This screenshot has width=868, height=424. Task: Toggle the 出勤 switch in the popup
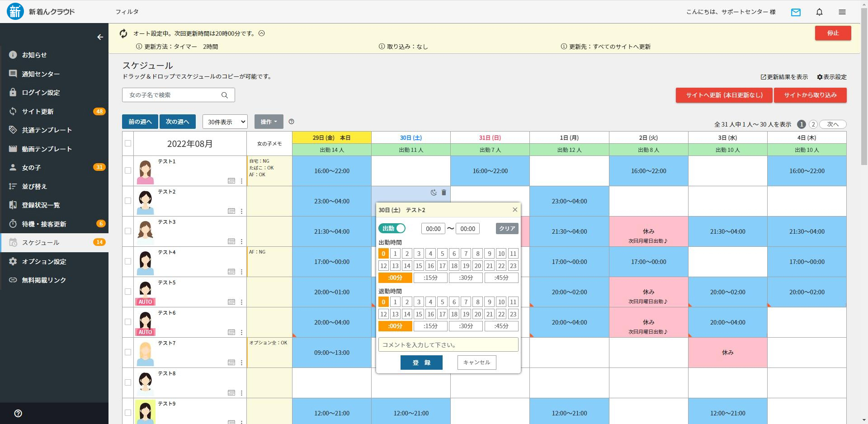(x=392, y=229)
